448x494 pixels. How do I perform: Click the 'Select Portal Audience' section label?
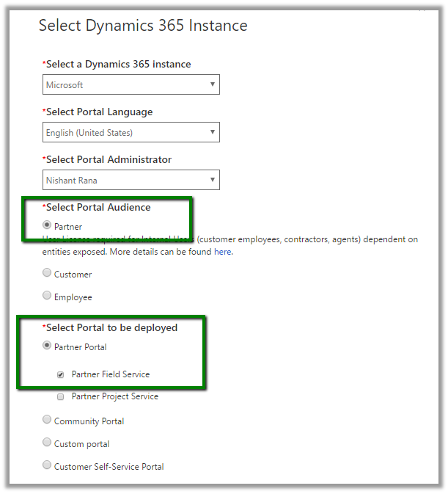tap(98, 208)
